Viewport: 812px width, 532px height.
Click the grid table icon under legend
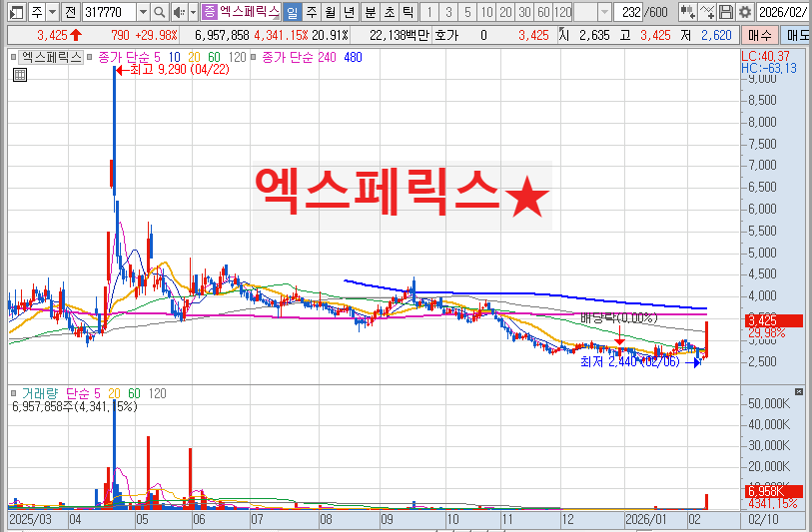click(x=19, y=75)
